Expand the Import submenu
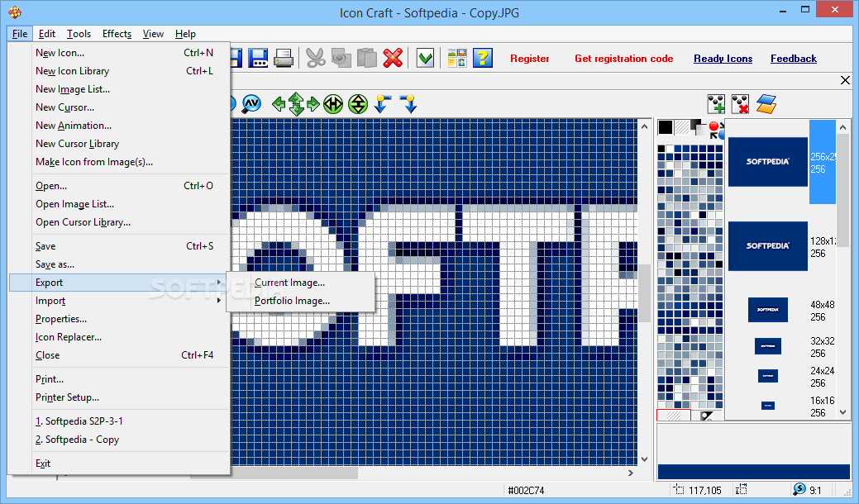The image size is (859, 504). point(118,301)
